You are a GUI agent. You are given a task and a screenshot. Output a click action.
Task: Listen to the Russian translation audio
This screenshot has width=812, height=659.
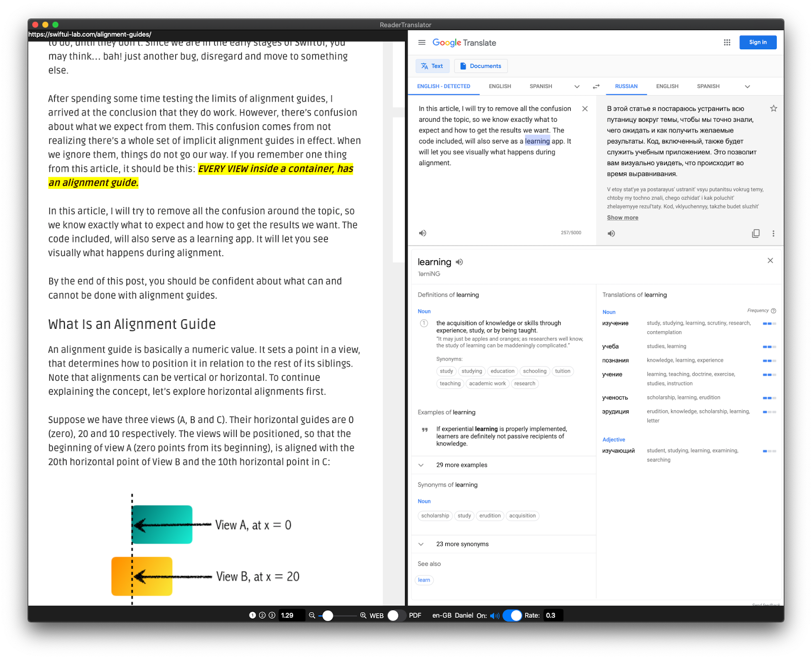[611, 233]
